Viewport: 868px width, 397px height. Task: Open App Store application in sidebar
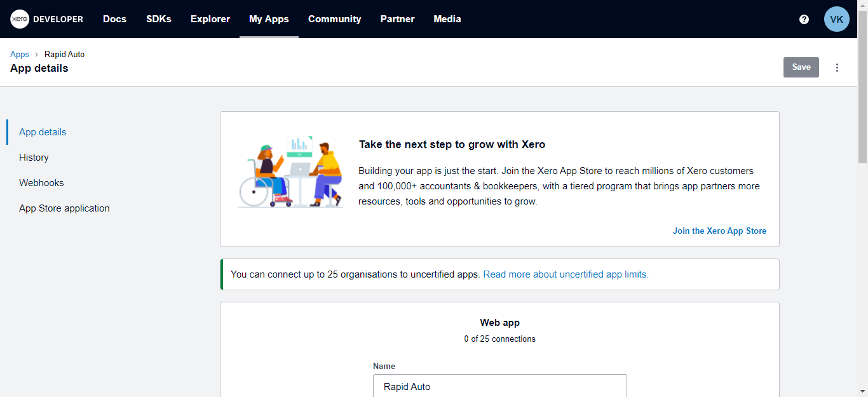[64, 208]
